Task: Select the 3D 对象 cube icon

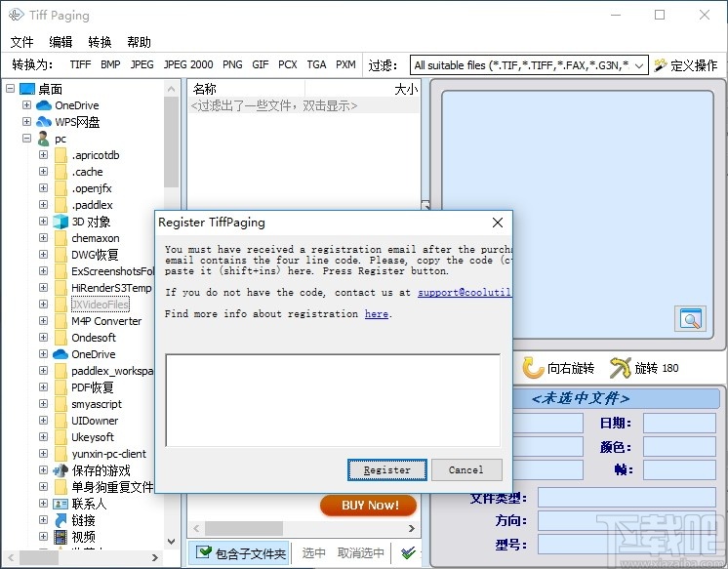Action: coord(61,222)
